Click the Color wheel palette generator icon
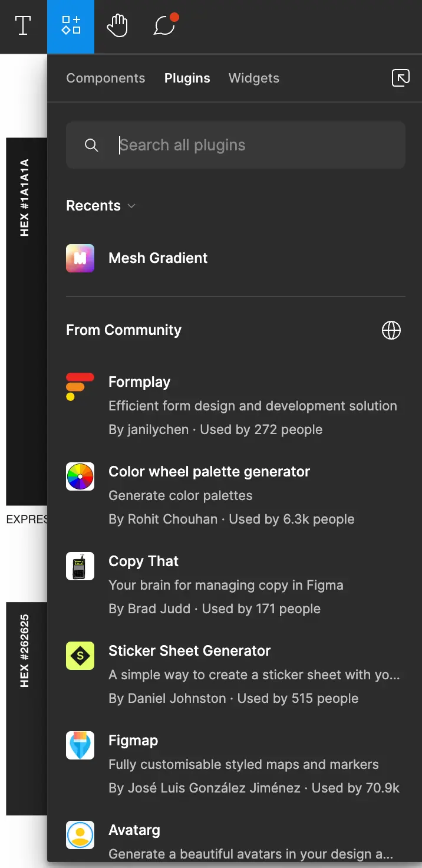 point(80,476)
